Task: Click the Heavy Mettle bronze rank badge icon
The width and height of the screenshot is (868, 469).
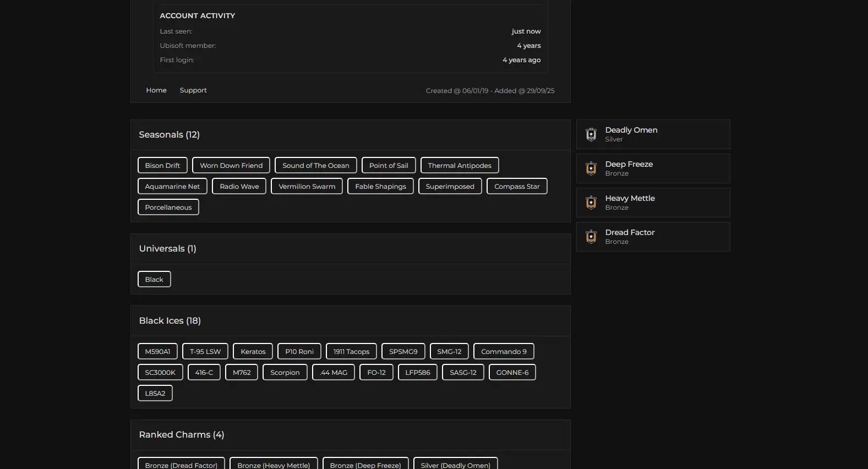Action: pyautogui.click(x=591, y=203)
